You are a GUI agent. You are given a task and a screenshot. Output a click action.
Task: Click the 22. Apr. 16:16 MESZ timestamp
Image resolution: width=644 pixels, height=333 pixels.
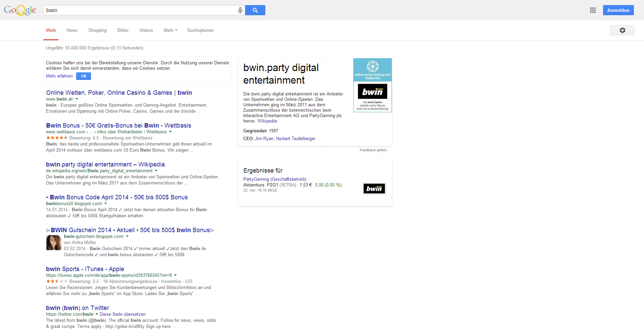(260, 191)
